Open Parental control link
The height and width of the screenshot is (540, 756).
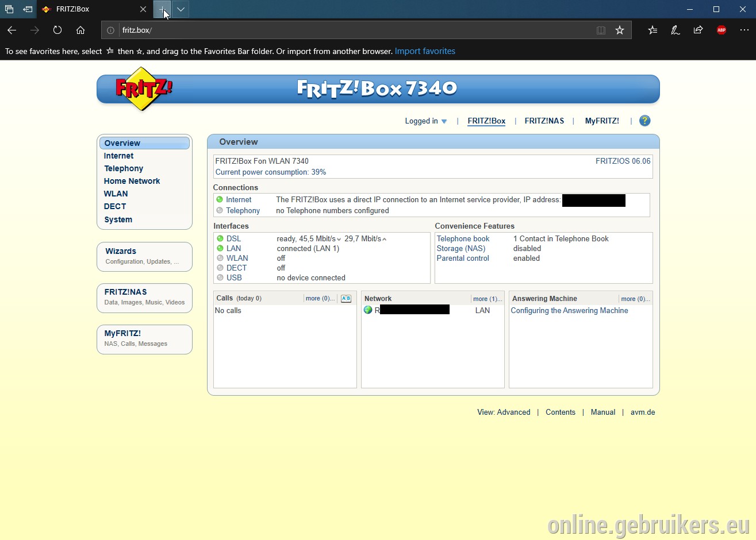point(463,258)
